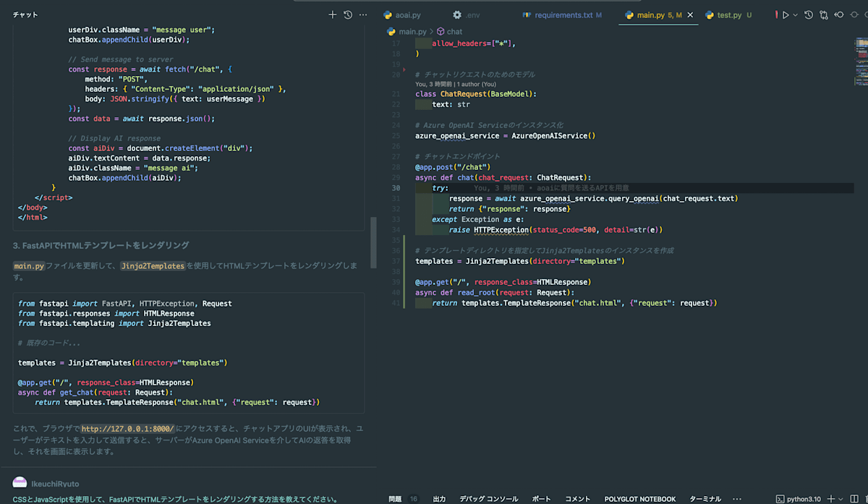Show more panel tabs ellipsis
Viewport: 868px width, 504px height.
pyautogui.click(x=737, y=499)
